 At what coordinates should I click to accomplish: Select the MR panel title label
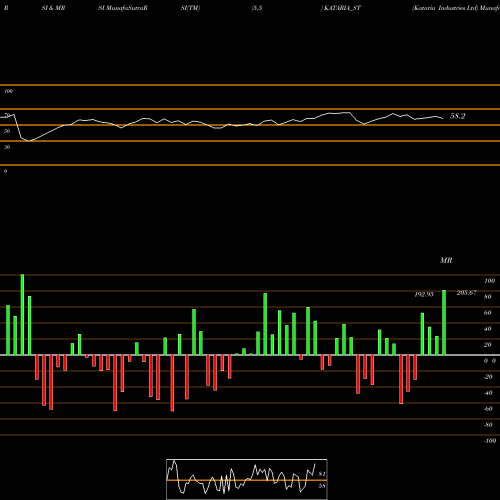[x=446, y=260]
